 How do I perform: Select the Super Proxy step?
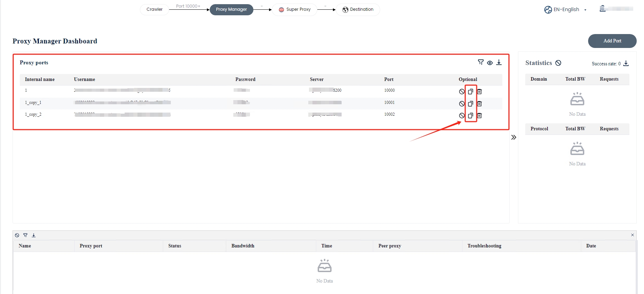(x=294, y=9)
